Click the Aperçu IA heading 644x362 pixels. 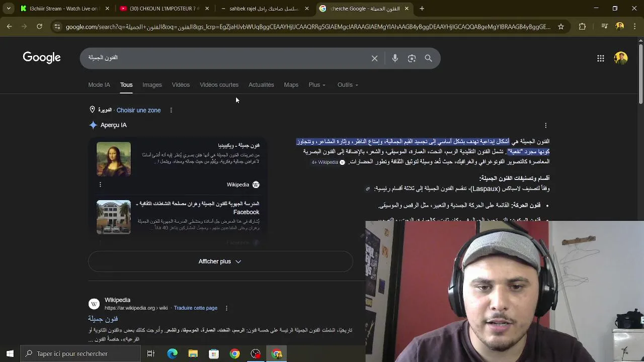[x=114, y=125]
